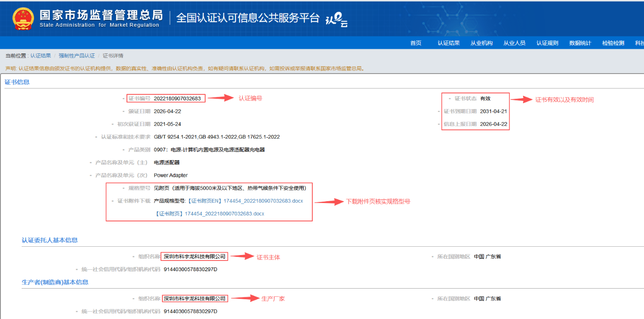Click the 认e云 logo in the header
Image resolution: width=644 pixels, height=319 pixels.
pyautogui.click(x=336, y=19)
